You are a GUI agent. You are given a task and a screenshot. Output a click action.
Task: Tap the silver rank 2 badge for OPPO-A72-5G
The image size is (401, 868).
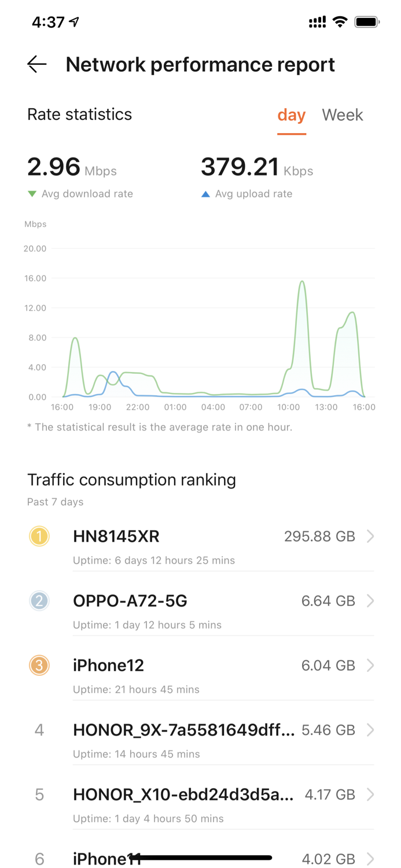39,601
